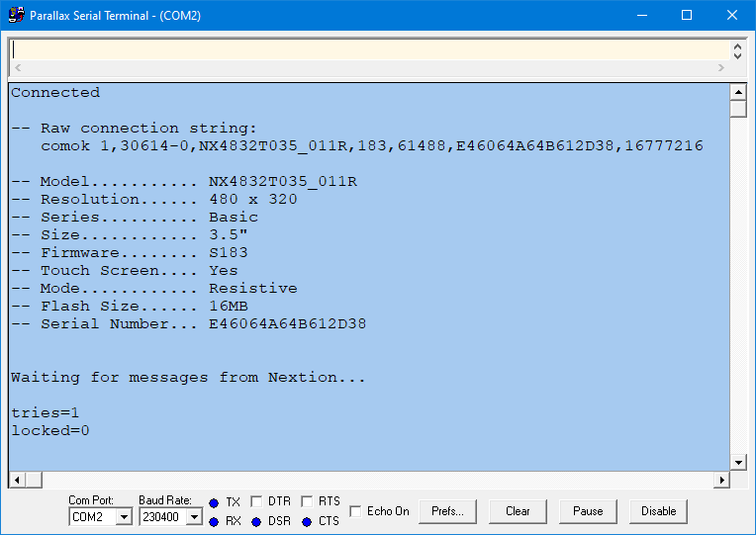
Task: Click the Parallax Serial Terminal title bar icon
Action: tap(16, 15)
